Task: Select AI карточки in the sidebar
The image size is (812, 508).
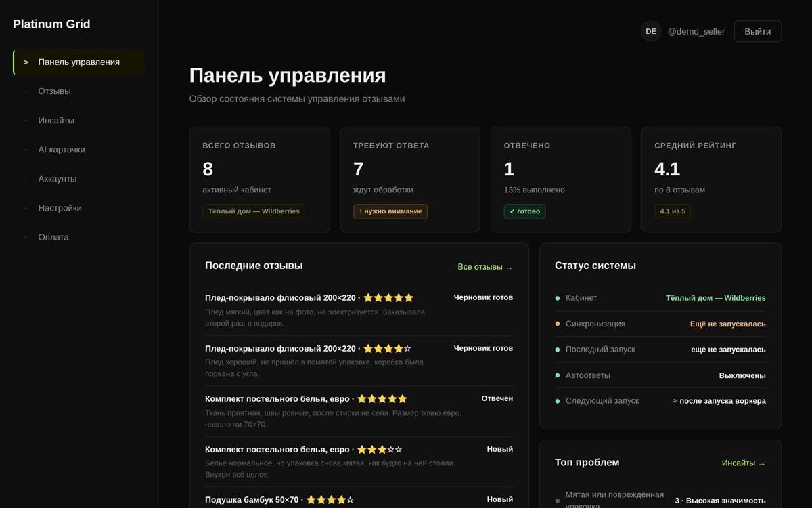Action: click(79, 150)
